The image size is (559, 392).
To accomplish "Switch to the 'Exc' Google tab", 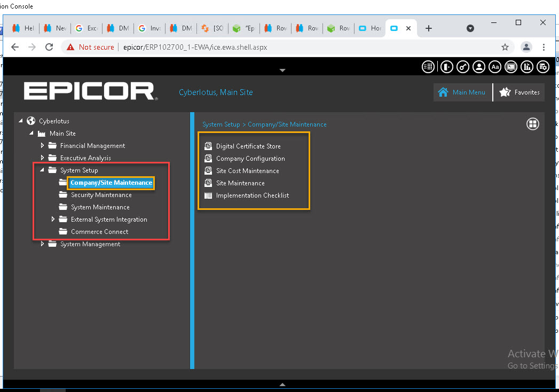I will tap(86, 28).
